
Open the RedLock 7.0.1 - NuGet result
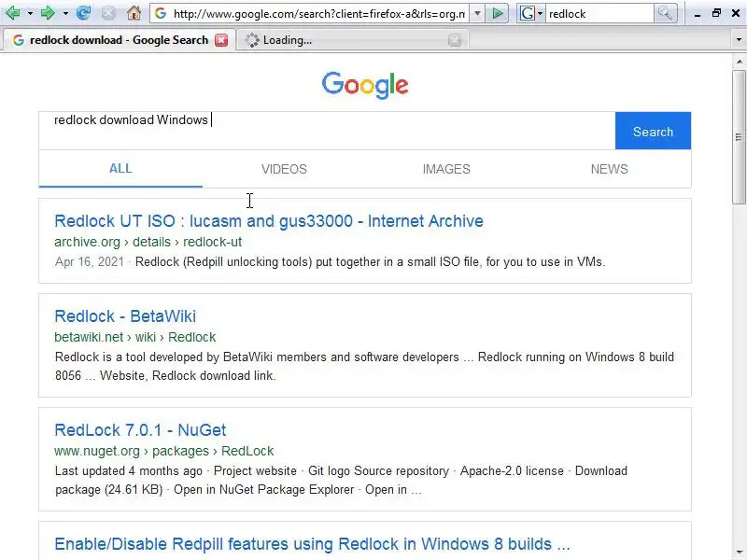pyautogui.click(x=140, y=430)
